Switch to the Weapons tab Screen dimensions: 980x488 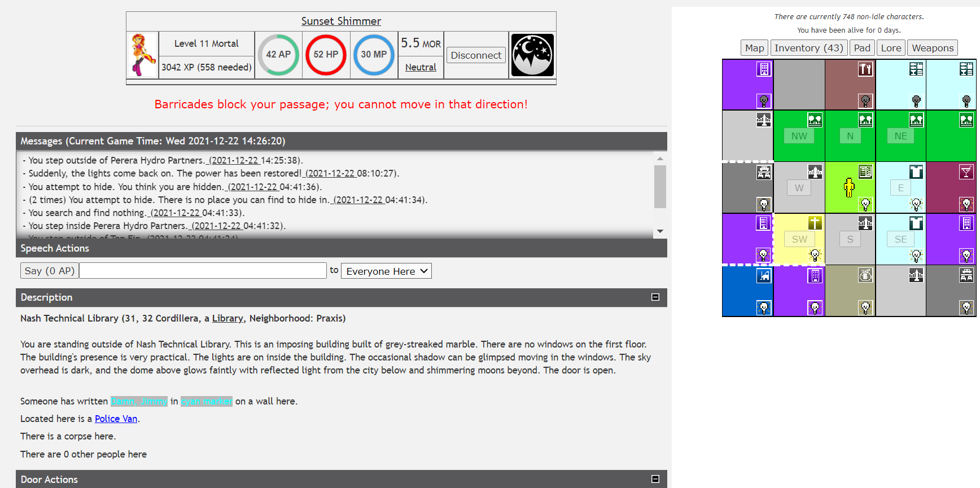coord(932,48)
